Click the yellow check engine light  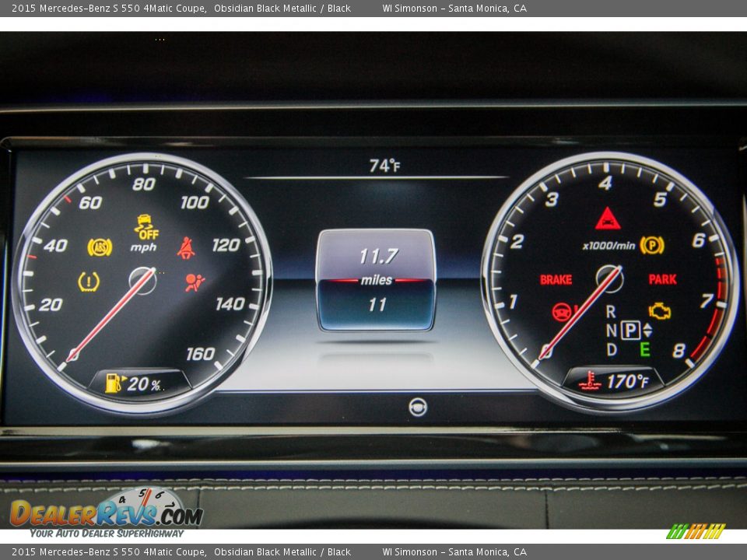[659, 311]
